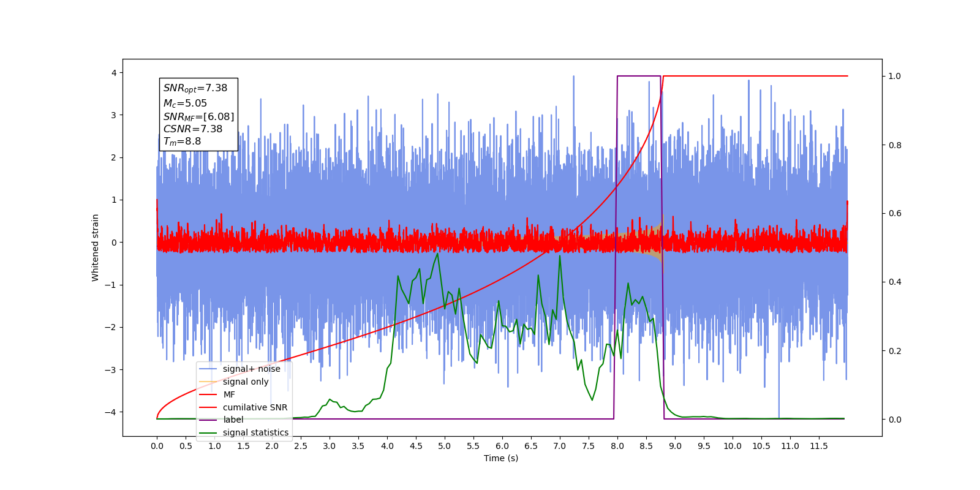Screen dimensions: 980x490
Task: Click x-axis tick label 3.5
Action: tap(358, 446)
